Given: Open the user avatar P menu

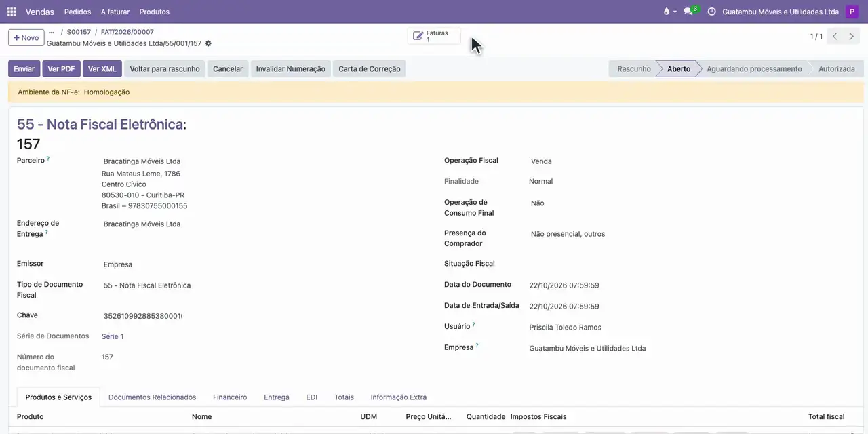Looking at the screenshot, I should pyautogui.click(x=852, y=12).
